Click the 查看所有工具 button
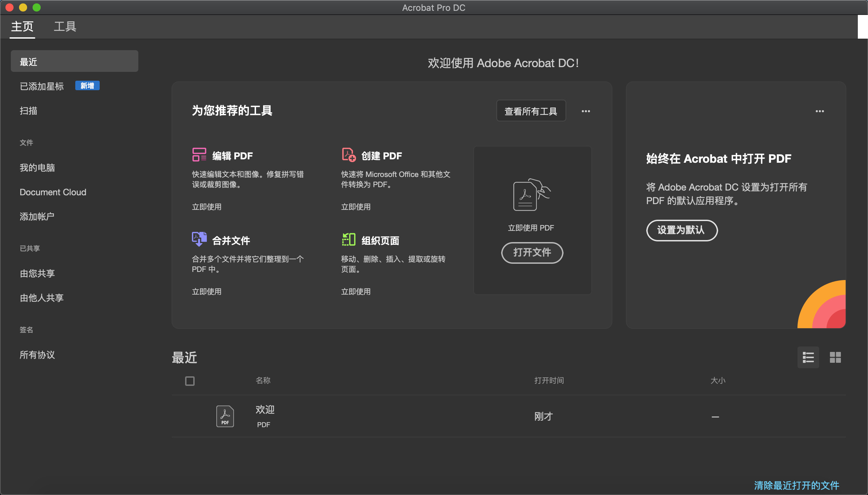This screenshot has height=495, width=868. tap(531, 111)
